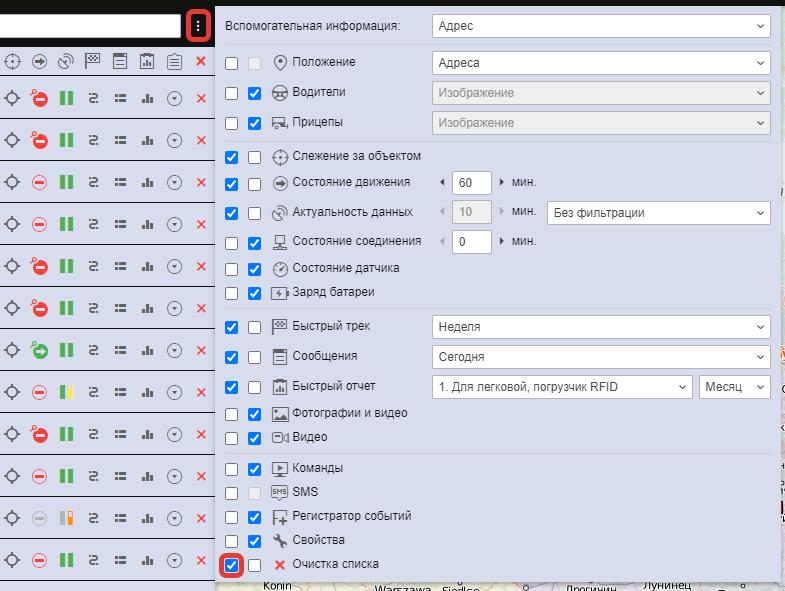This screenshot has width=785, height=591.
Task: Click the Водители steering wheel icon
Action: (x=280, y=93)
